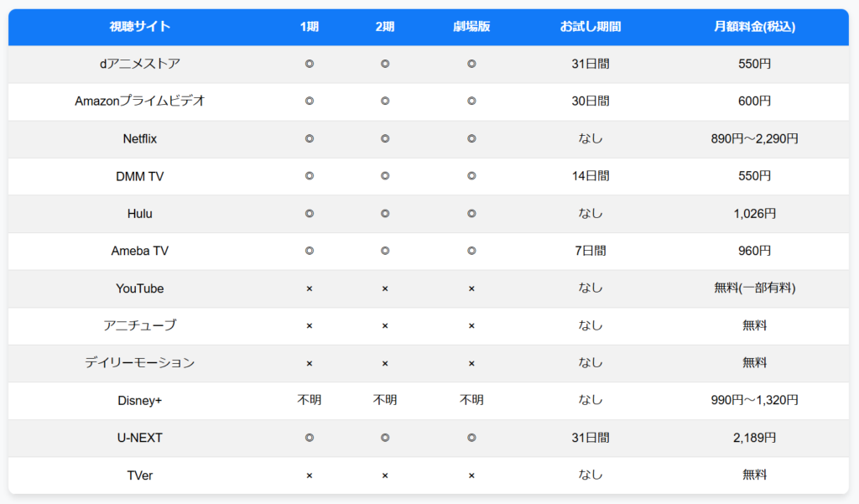Select the 30日間 trial period cell
The height and width of the screenshot is (504, 859).
(x=590, y=101)
